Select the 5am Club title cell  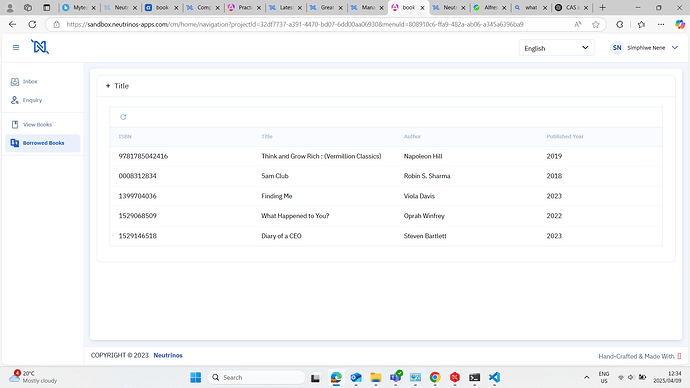[275, 176]
